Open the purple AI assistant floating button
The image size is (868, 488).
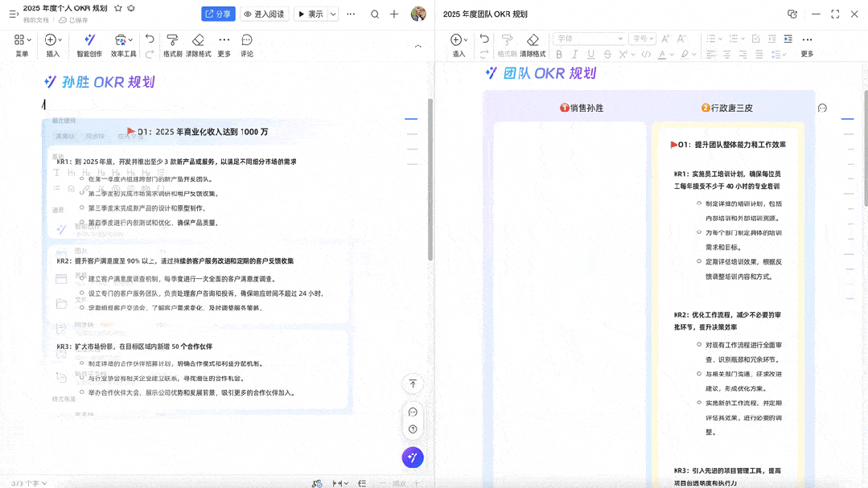pyautogui.click(x=413, y=457)
